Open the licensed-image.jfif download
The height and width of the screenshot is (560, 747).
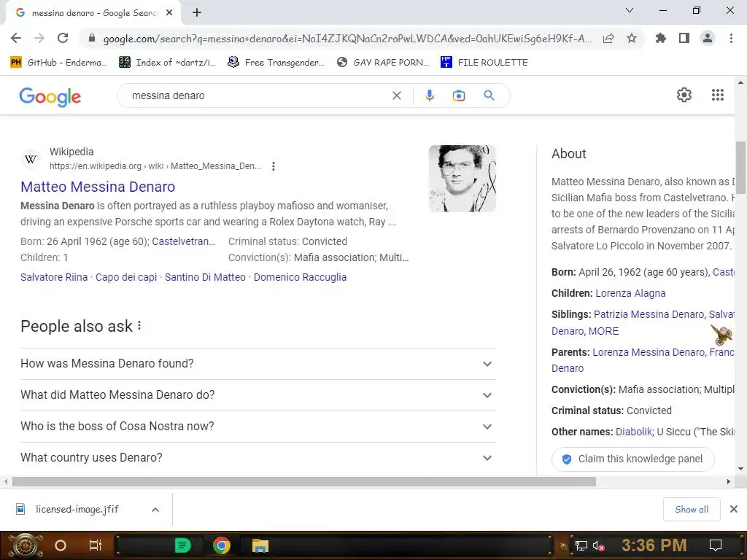(76, 510)
